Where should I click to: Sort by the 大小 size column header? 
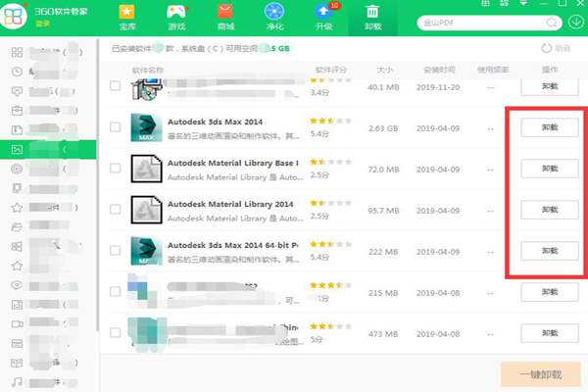[384, 70]
